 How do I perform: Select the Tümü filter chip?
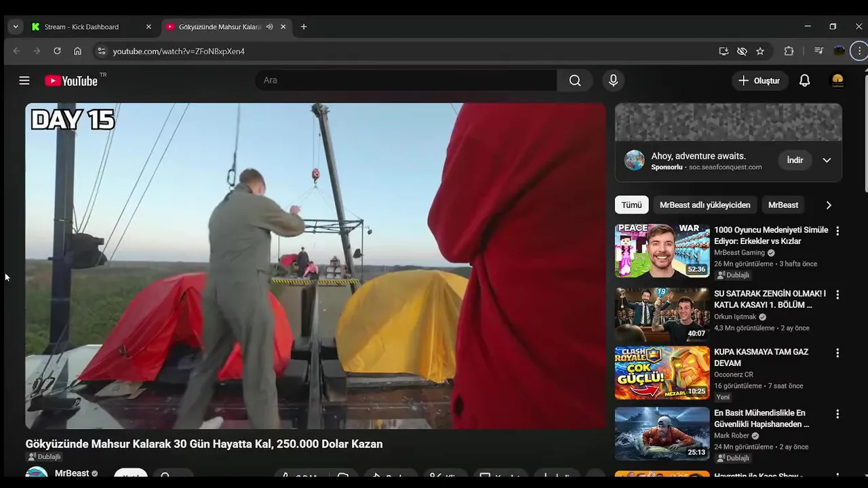coord(631,205)
